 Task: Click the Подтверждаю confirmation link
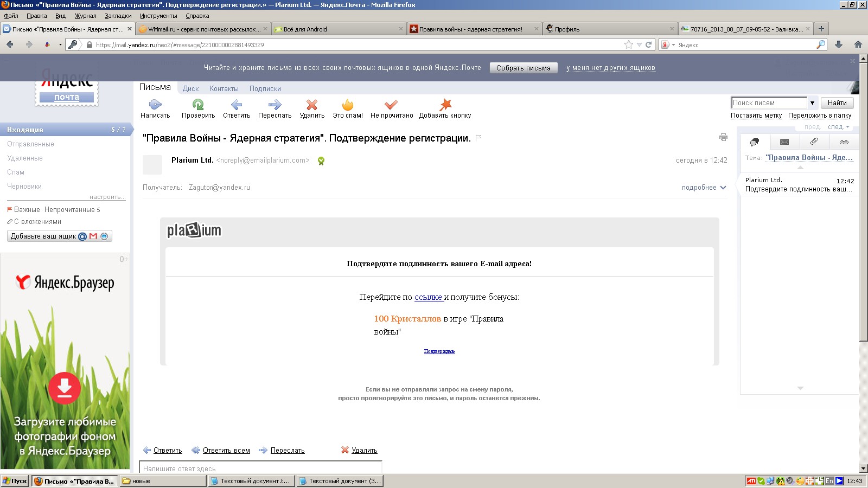tap(439, 351)
